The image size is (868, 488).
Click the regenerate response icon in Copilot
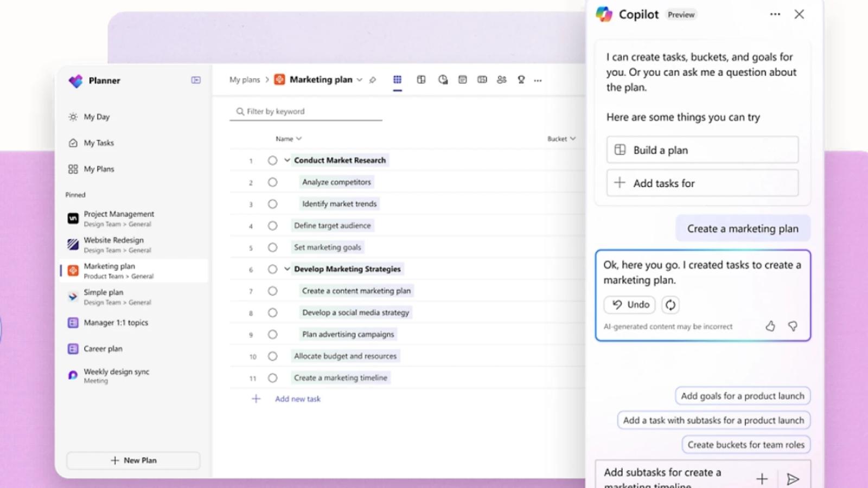click(671, 305)
